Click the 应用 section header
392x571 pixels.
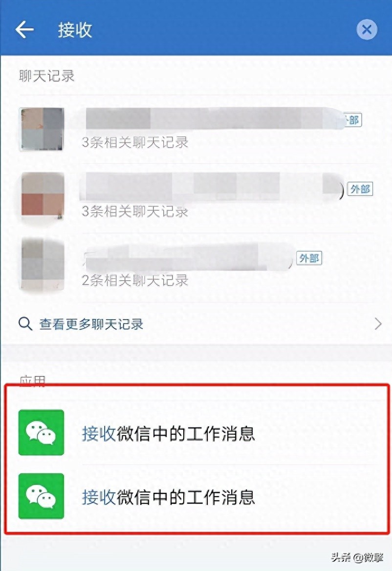pos(32,381)
